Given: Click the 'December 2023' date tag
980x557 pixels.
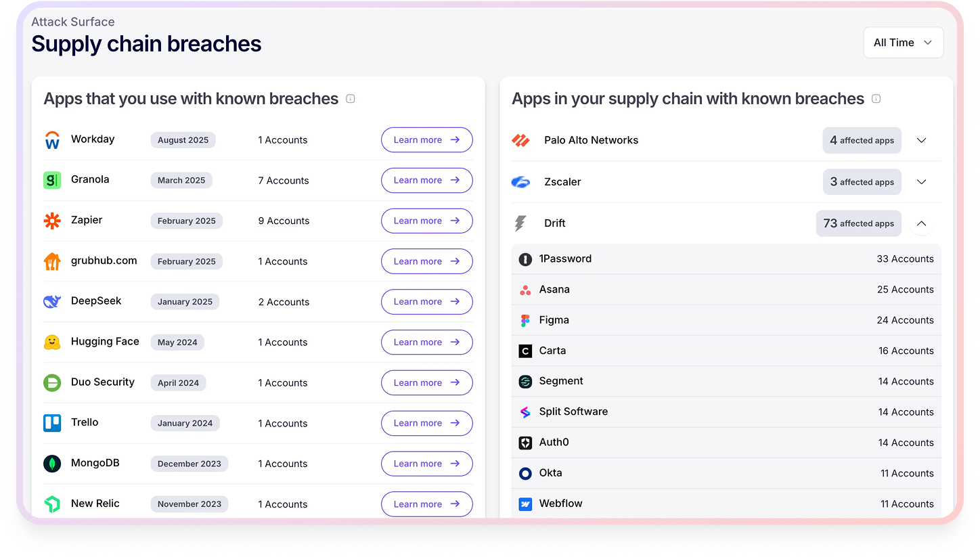Looking at the screenshot, I should [190, 464].
